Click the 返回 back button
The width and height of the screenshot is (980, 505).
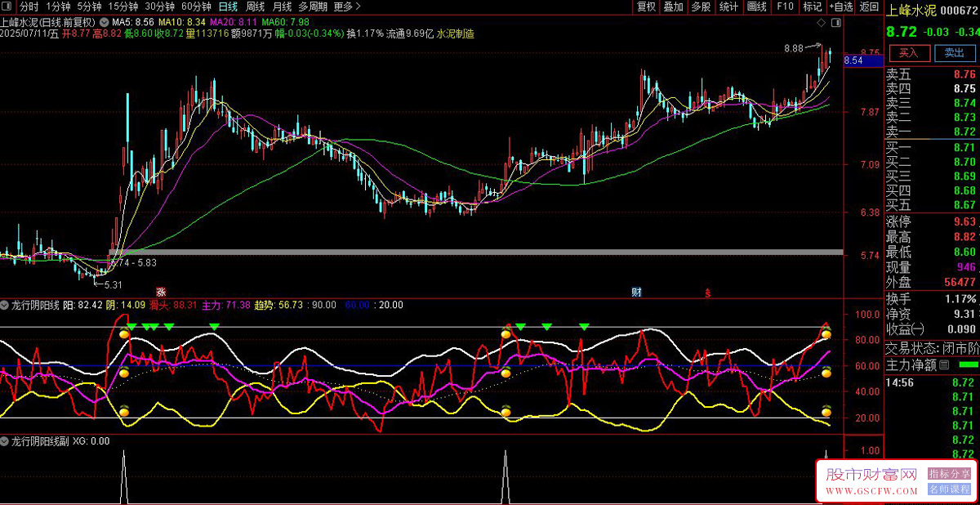[869, 7]
